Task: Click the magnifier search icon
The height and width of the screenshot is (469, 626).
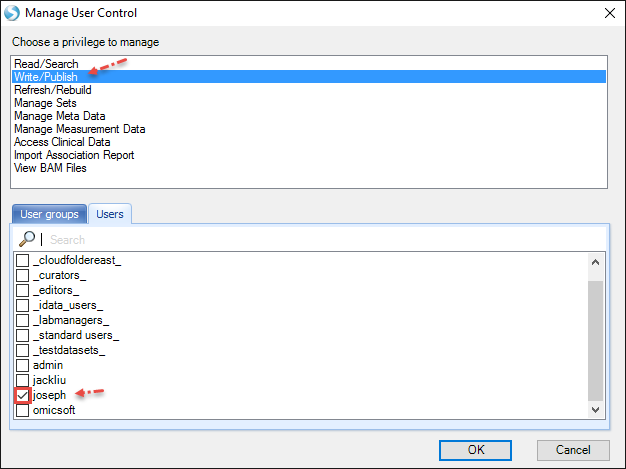Action: pos(27,239)
